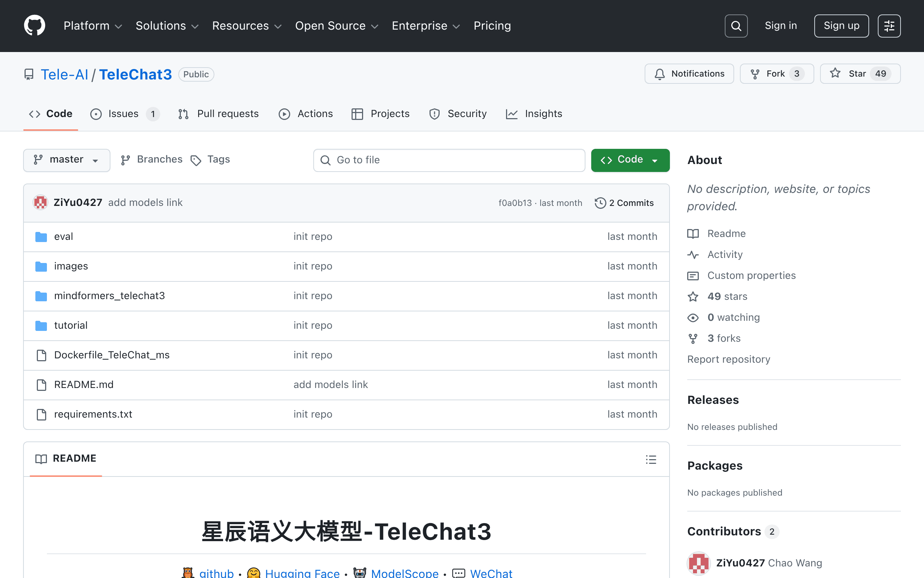Image resolution: width=924 pixels, height=578 pixels.
Task: Open the search magnifier button in header
Action: pyautogui.click(x=736, y=26)
